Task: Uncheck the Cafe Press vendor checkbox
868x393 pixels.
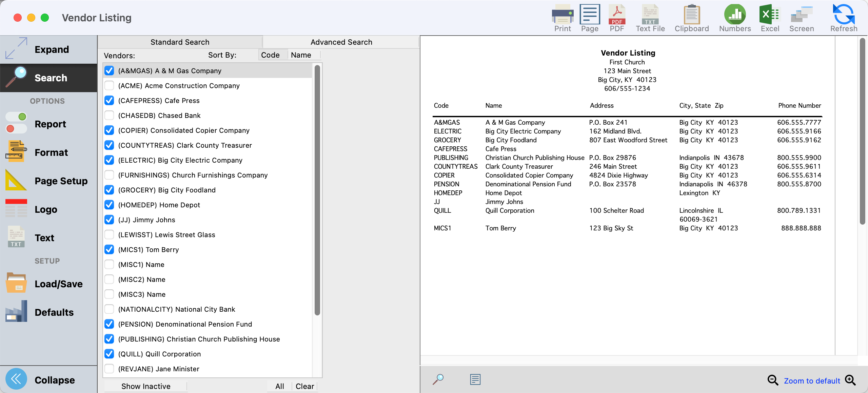Action: [x=109, y=101]
